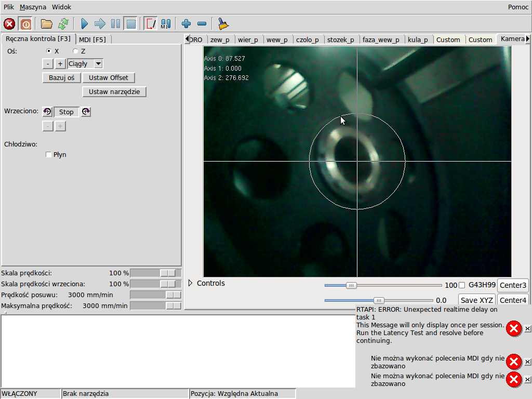Click the Pozycja: Względna Aktualna status
The image size is (532, 399).
[242, 394]
